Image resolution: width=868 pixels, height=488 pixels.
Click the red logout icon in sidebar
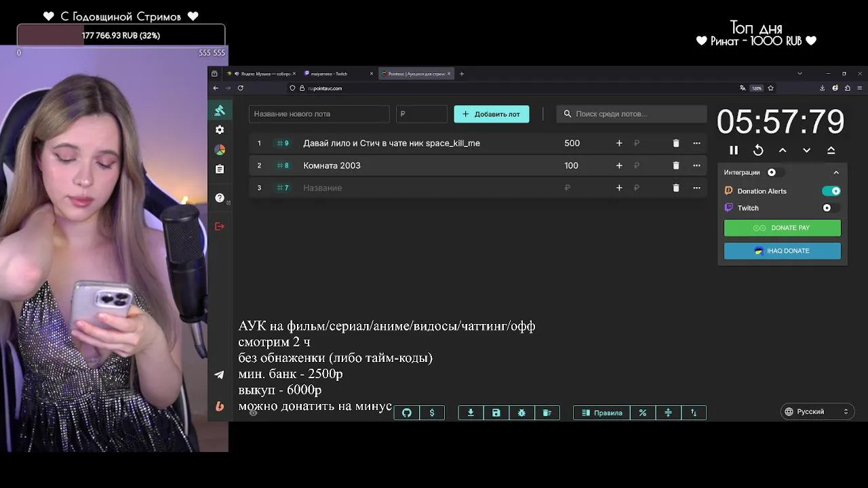click(x=220, y=226)
